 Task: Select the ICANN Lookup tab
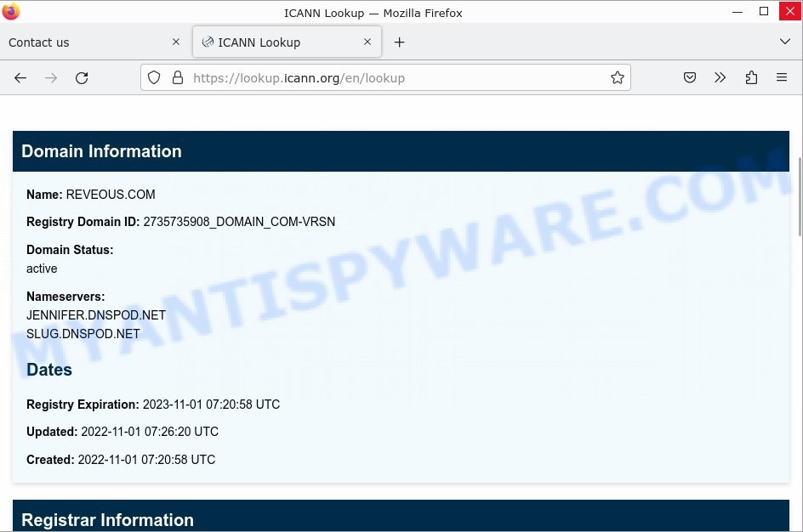[287, 42]
